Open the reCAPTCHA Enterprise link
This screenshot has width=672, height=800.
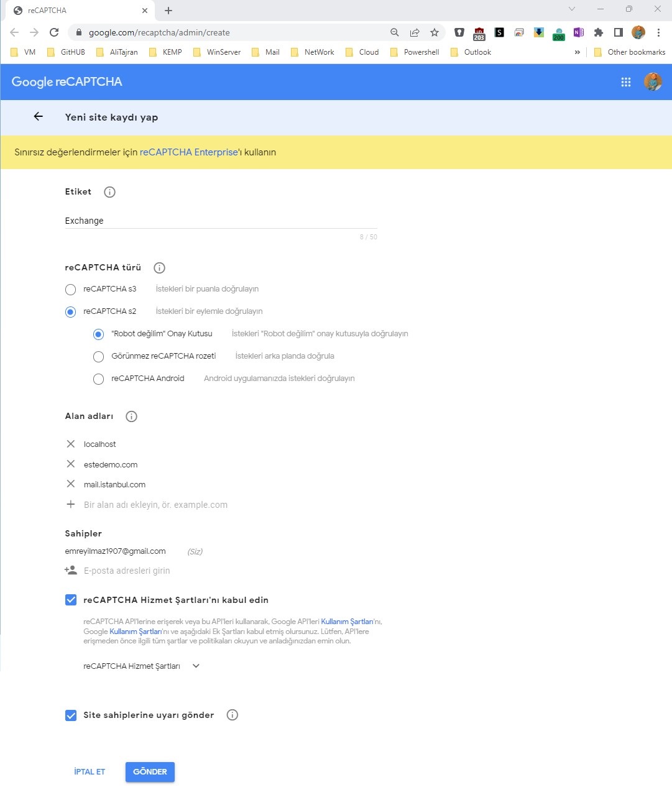tap(189, 152)
